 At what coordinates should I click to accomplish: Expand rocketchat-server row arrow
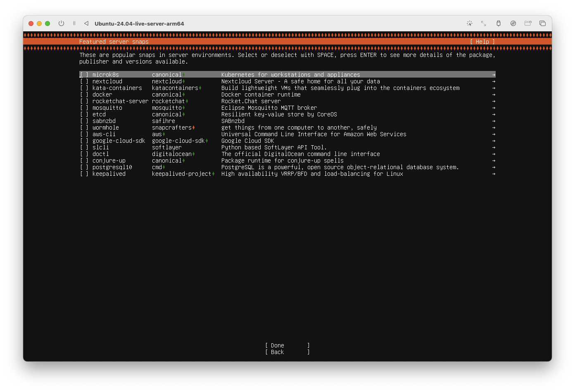point(494,101)
